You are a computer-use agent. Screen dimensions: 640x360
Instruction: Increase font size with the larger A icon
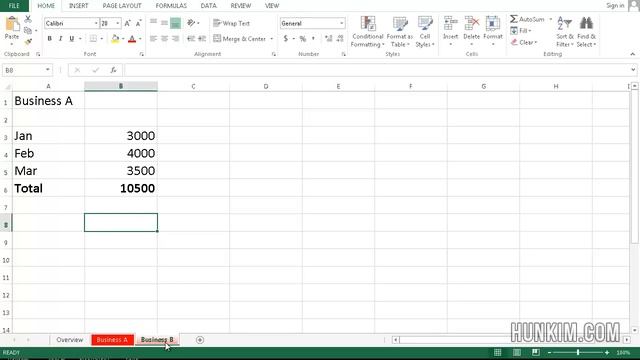pos(127,24)
